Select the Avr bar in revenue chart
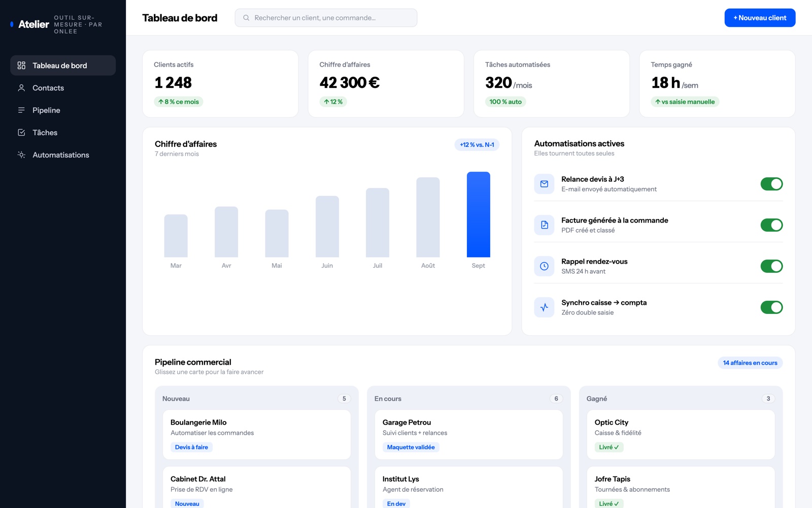 [x=226, y=232]
